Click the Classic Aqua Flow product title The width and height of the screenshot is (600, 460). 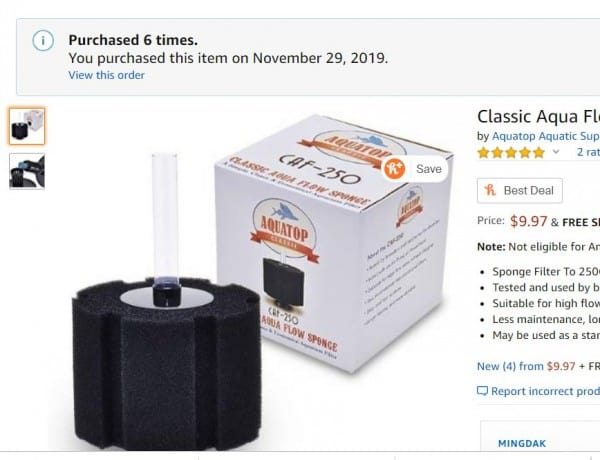click(x=538, y=116)
